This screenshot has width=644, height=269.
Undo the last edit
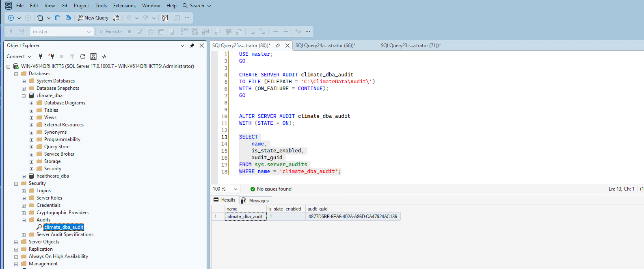point(129,18)
